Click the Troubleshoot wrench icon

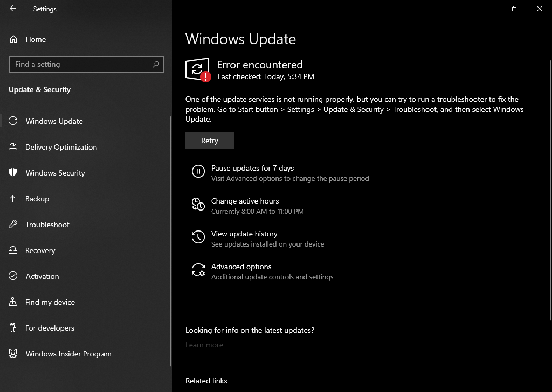(x=13, y=225)
